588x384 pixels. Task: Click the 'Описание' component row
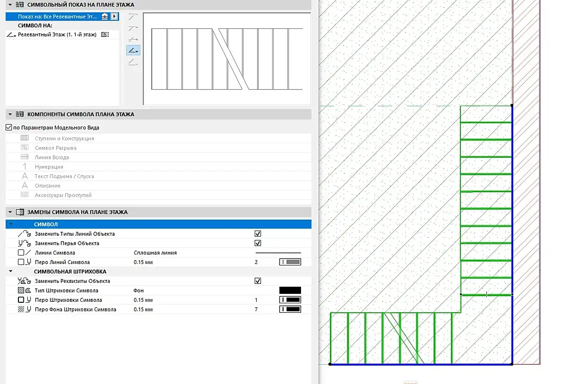click(158, 185)
